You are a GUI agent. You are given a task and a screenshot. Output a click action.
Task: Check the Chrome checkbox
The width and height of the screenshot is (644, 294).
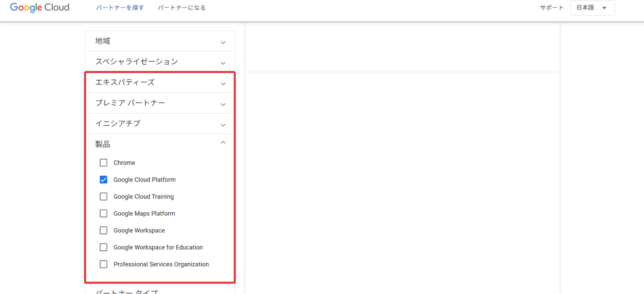103,163
